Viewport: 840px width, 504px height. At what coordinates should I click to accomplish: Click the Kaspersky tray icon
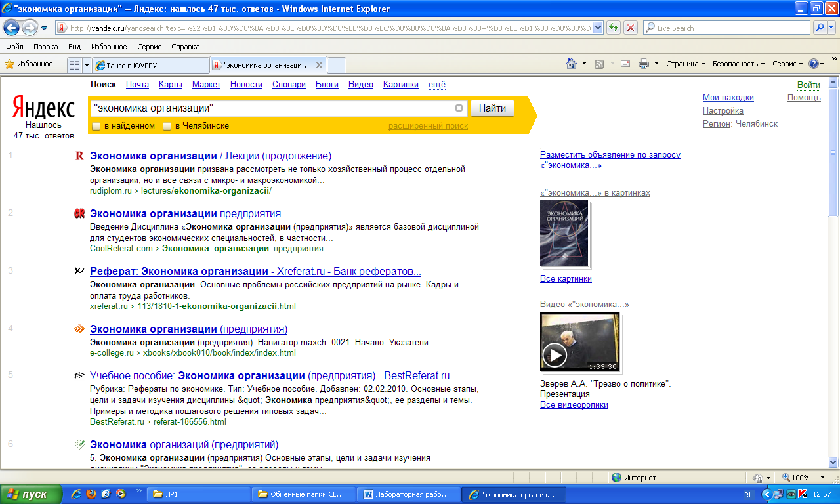point(803,494)
